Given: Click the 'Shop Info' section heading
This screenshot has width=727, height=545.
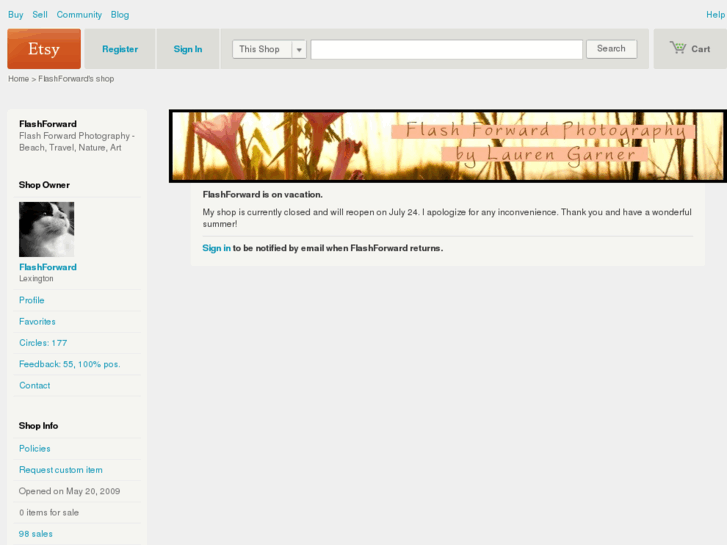Looking at the screenshot, I should point(38,426).
